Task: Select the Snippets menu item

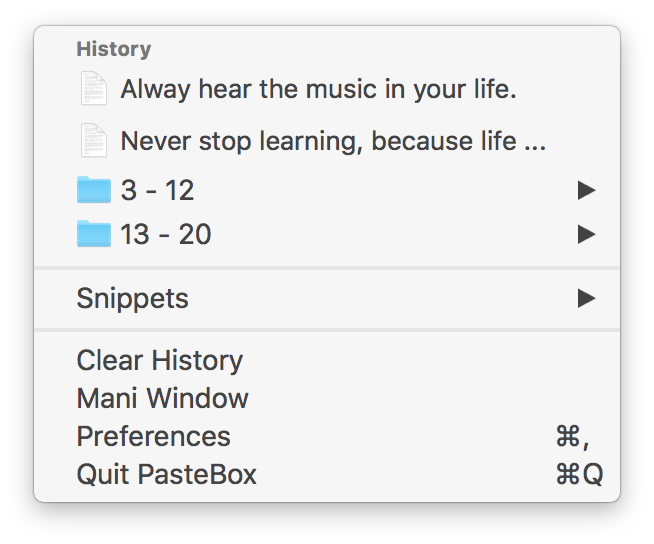Action: pos(132,298)
